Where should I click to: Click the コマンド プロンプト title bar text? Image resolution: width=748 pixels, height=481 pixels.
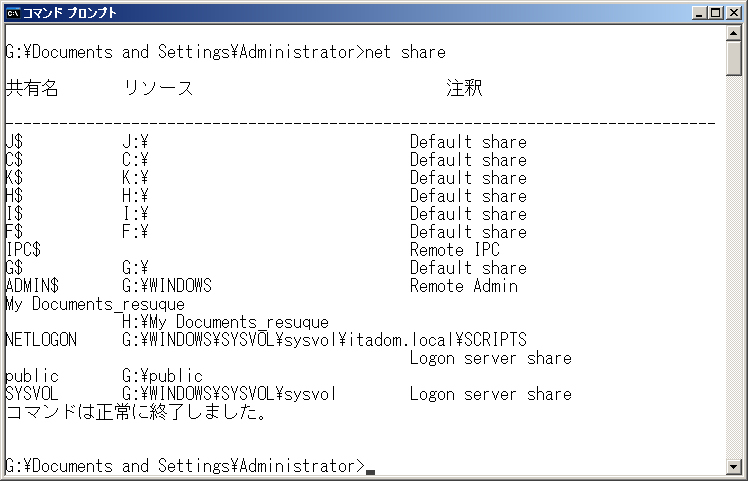coord(70,13)
